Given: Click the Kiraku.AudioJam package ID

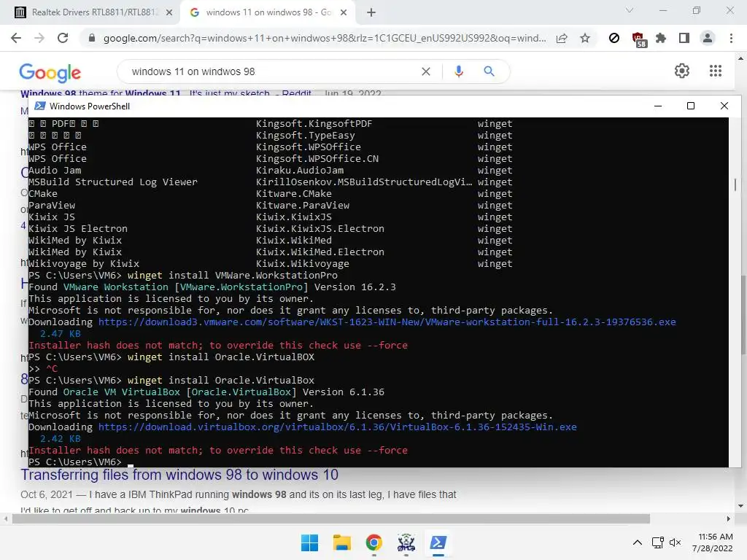Looking at the screenshot, I should pyautogui.click(x=300, y=171).
